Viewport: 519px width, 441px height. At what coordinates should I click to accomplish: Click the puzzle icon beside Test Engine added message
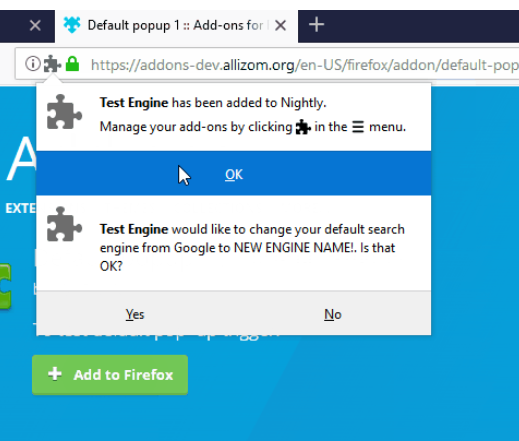click(64, 112)
